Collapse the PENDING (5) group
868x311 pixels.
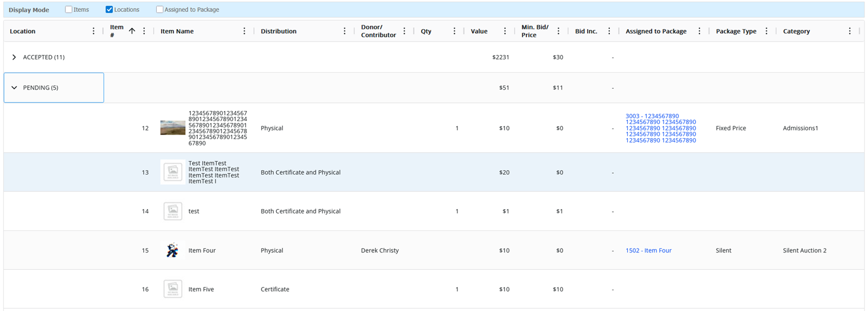pyautogui.click(x=15, y=88)
